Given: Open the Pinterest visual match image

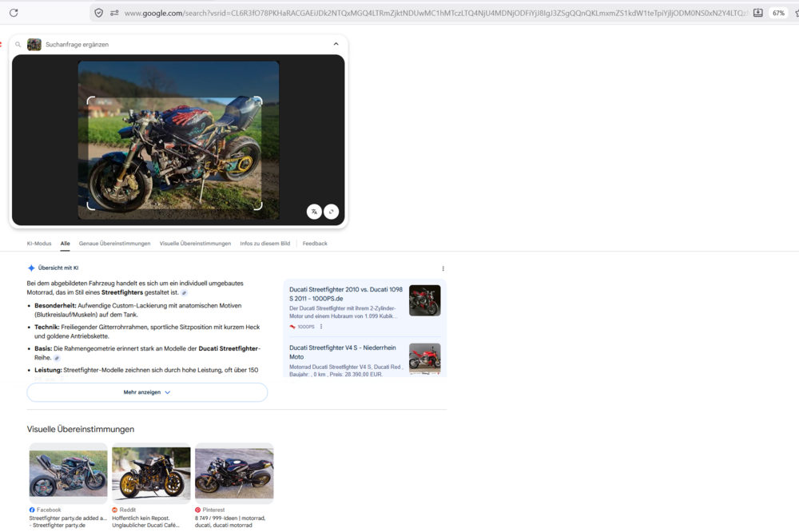Looking at the screenshot, I should point(234,474).
